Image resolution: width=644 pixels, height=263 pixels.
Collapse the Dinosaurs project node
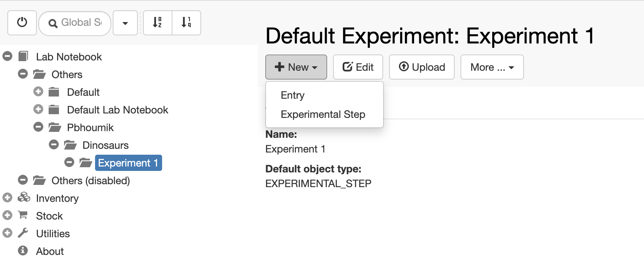[54, 145]
